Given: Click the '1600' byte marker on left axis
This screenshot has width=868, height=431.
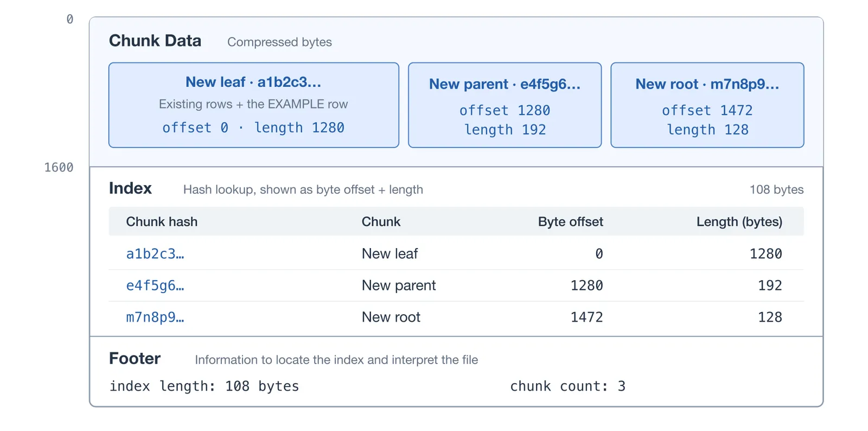Looking at the screenshot, I should [59, 167].
